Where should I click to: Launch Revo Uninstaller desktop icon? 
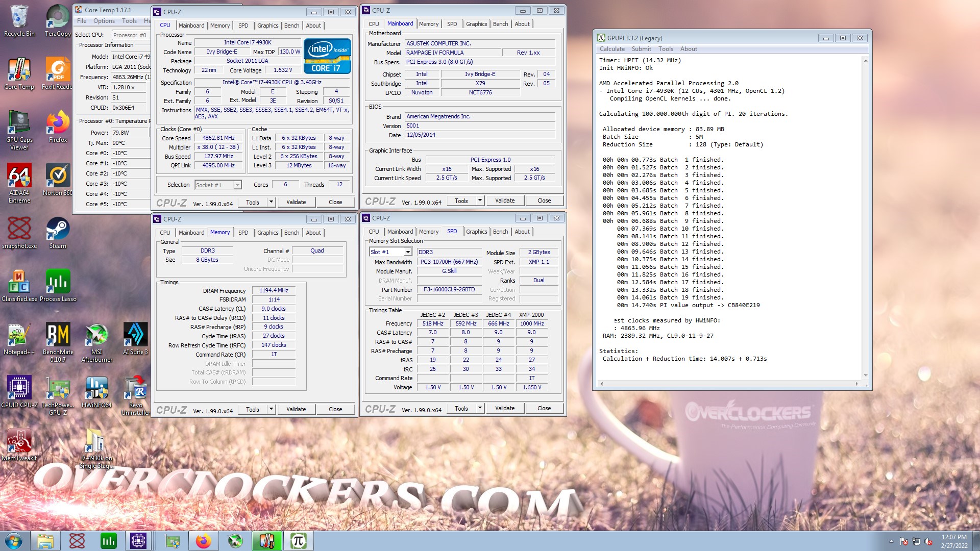(x=135, y=396)
